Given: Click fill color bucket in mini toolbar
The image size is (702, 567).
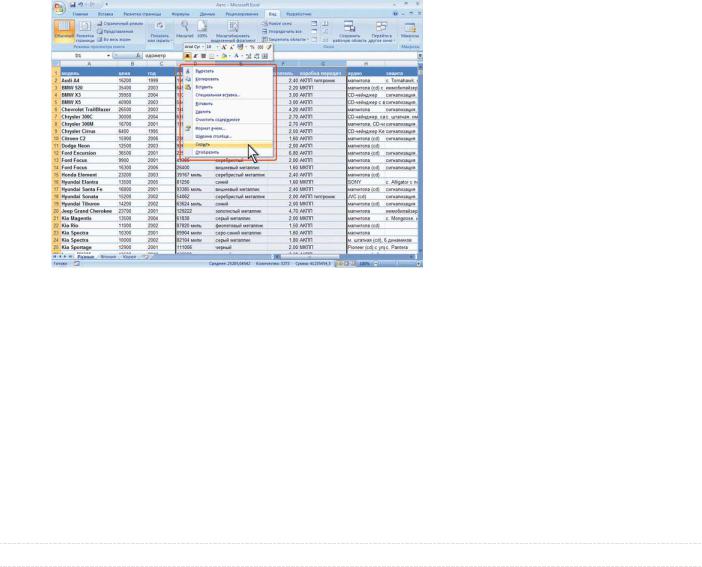Looking at the screenshot, I should (225, 56).
